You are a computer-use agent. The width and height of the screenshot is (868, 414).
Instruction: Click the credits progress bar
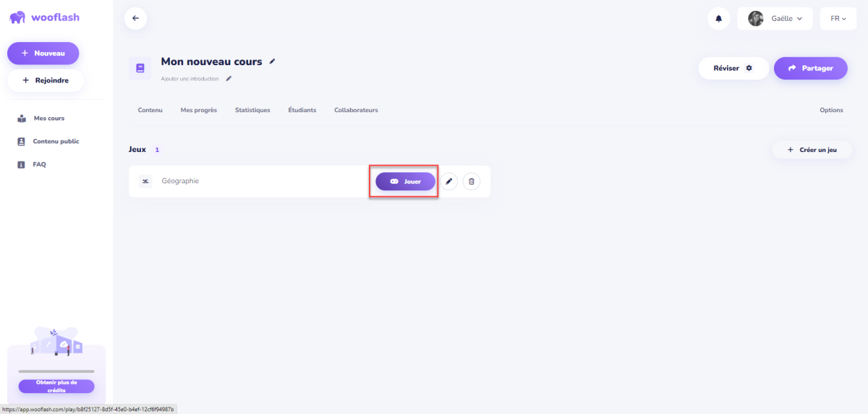(x=56, y=371)
